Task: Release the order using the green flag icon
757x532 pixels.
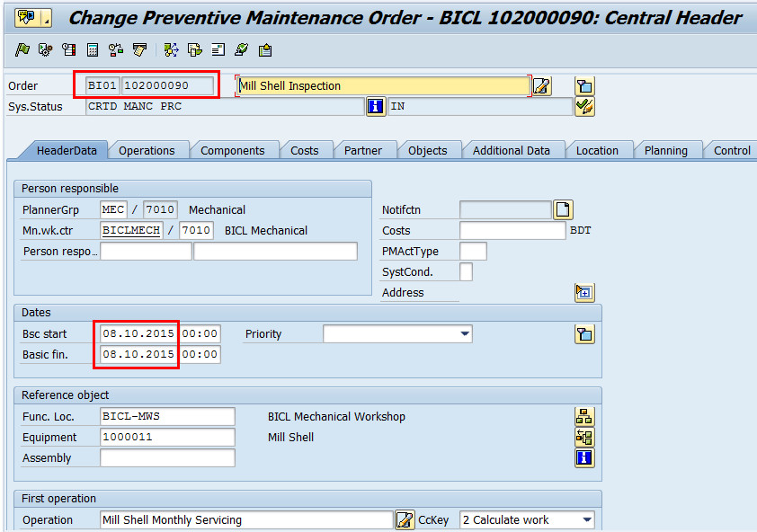Action: (x=22, y=49)
